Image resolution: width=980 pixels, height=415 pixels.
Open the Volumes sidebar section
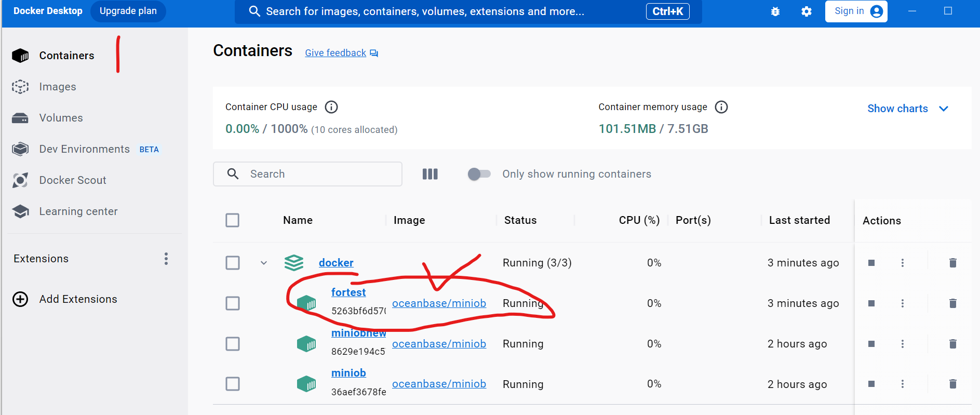tap(61, 118)
